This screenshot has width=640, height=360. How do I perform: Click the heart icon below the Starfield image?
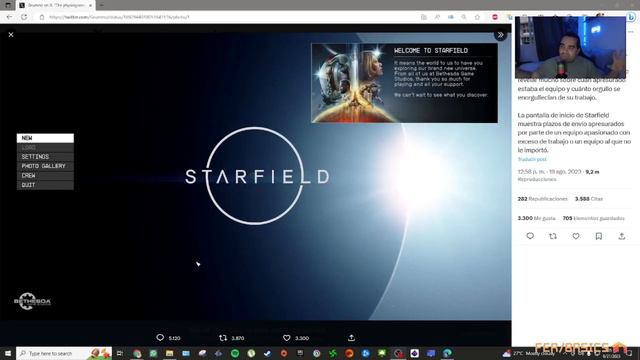[287, 338]
